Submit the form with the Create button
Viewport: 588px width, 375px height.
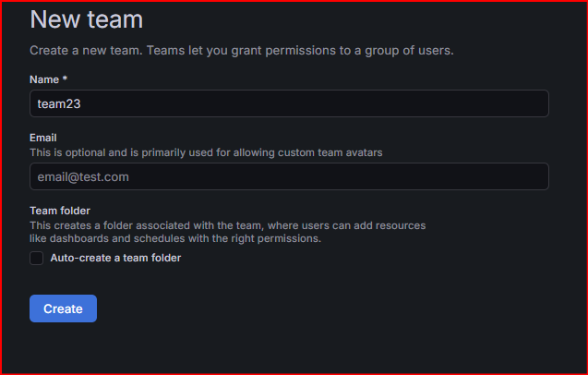click(63, 308)
